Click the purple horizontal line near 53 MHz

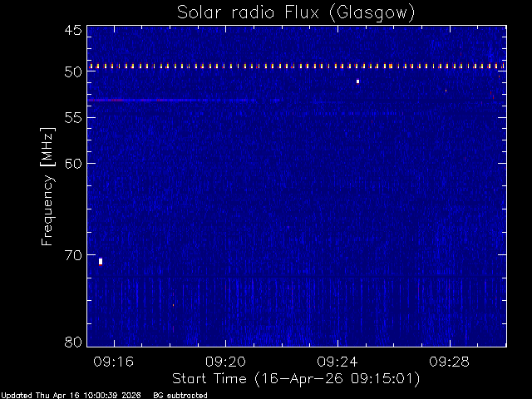pos(171,100)
